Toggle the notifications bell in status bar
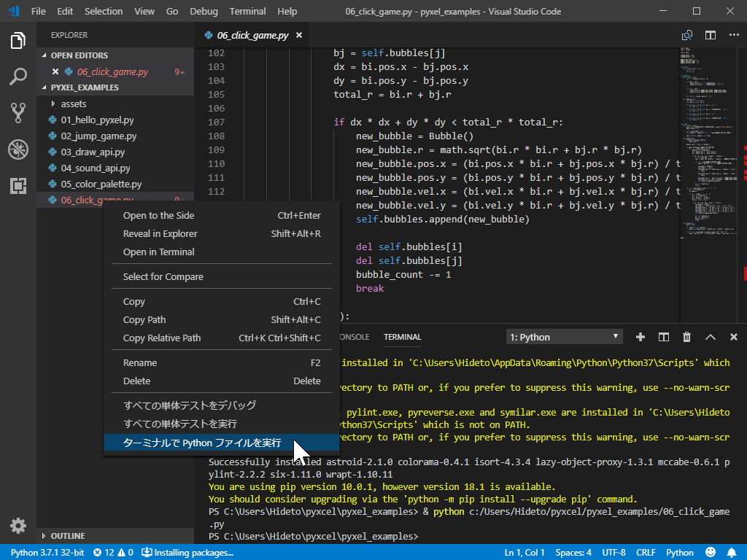This screenshot has height=560, width=747. tap(733, 552)
